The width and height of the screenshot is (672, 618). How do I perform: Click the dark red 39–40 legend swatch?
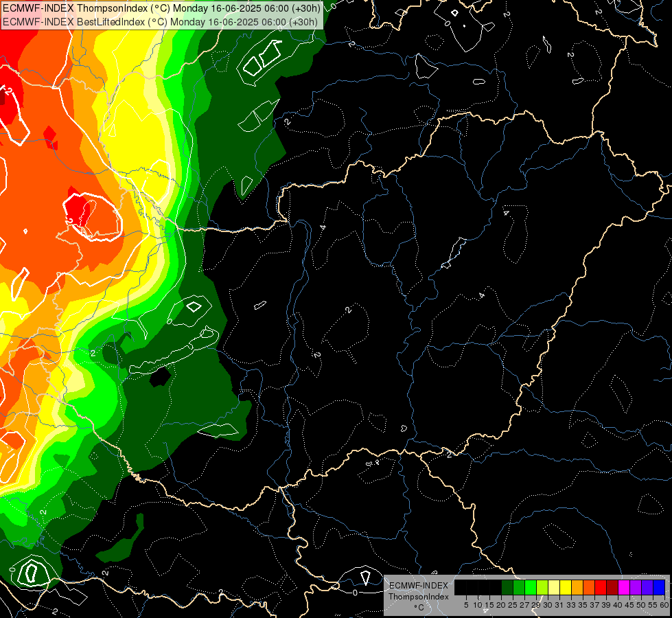click(612, 587)
